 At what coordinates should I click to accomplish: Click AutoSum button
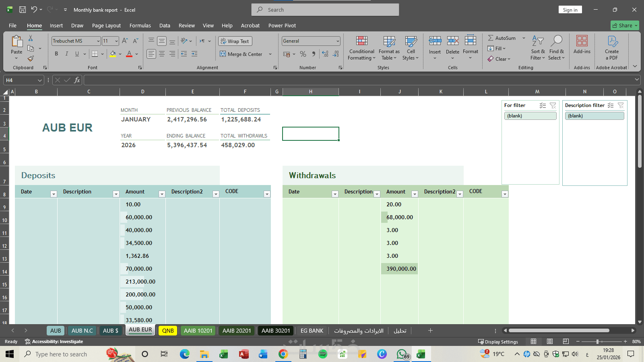coord(502,38)
